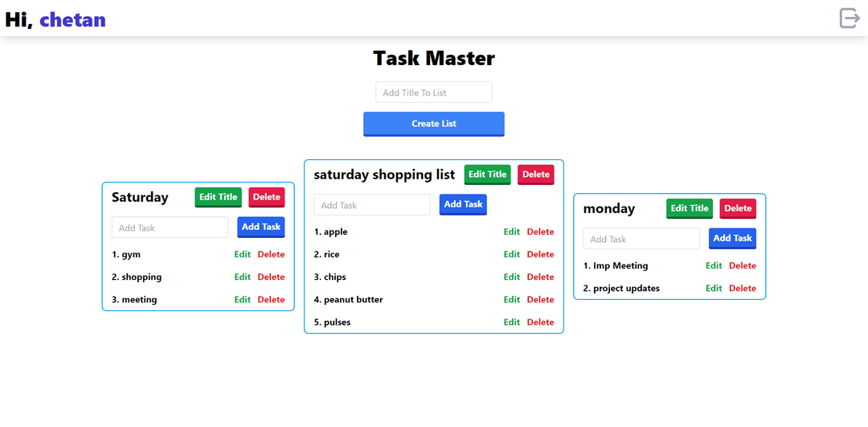Click the '1. Imp Meeting' task text
The width and height of the screenshot is (868, 427).
(x=616, y=266)
